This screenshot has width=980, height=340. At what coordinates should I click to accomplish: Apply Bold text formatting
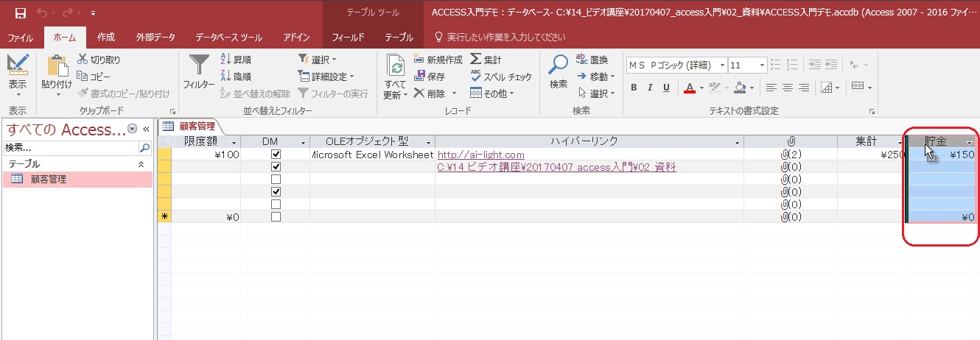634,88
